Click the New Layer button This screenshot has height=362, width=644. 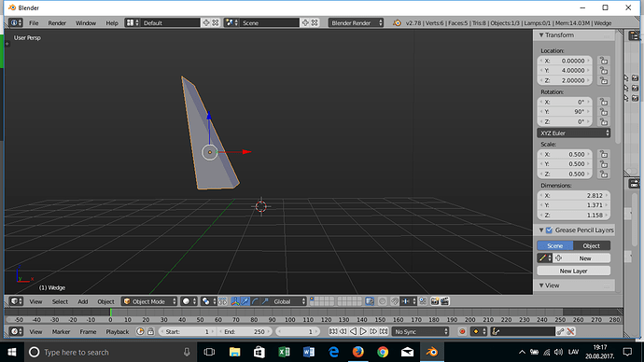coord(574,271)
